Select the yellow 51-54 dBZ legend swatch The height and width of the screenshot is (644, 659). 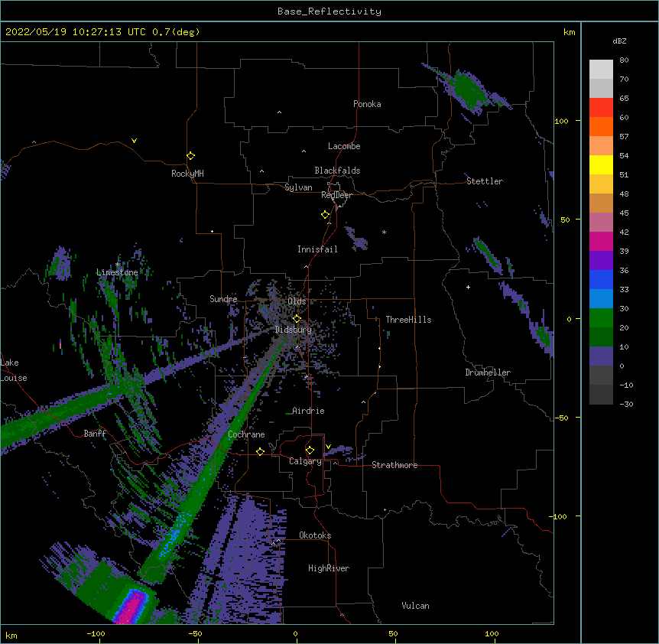(x=601, y=164)
